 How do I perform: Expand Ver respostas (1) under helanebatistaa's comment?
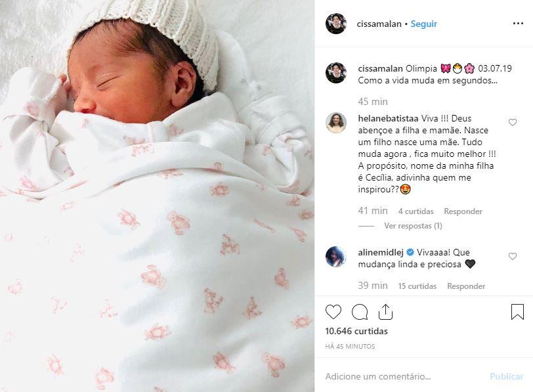(x=413, y=226)
